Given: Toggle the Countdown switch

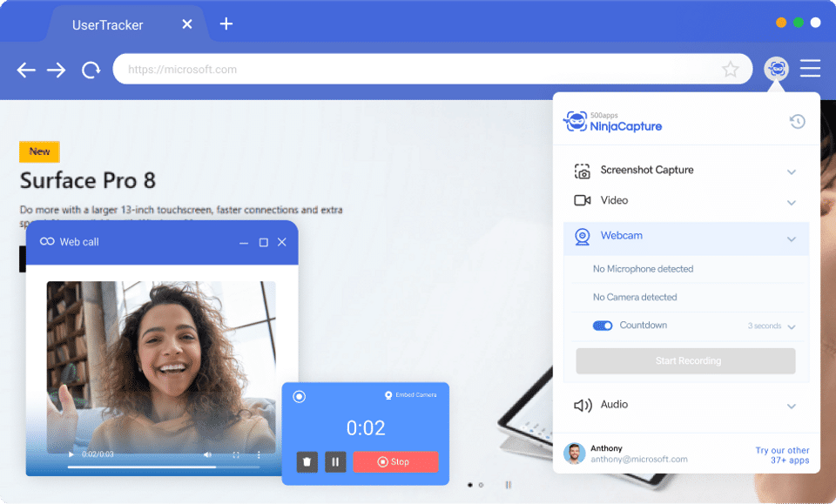Looking at the screenshot, I should click(x=603, y=326).
